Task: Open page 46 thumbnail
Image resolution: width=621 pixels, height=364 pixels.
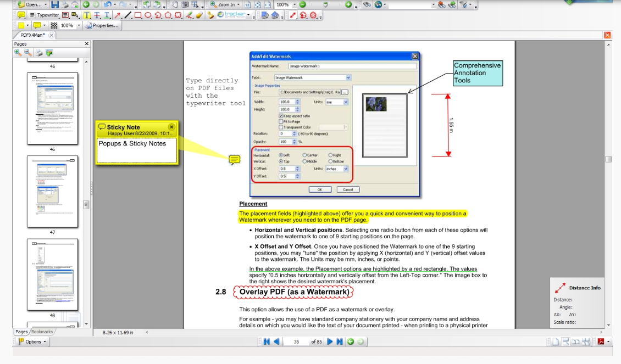Action: (x=52, y=108)
